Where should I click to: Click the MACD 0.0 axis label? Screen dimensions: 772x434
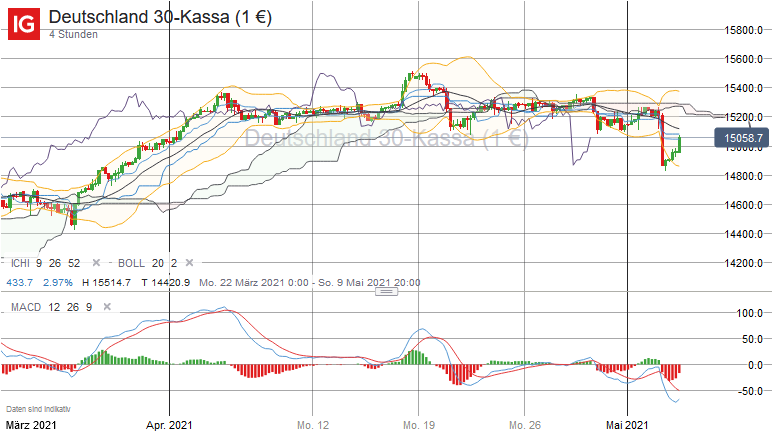(x=755, y=366)
